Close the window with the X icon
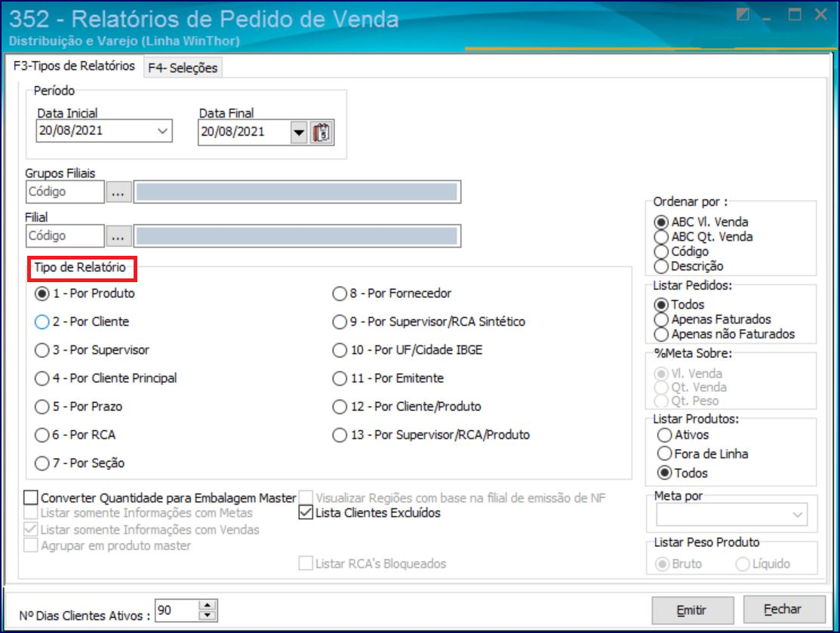Screen dimensions: 840x633 tap(820, 14)
